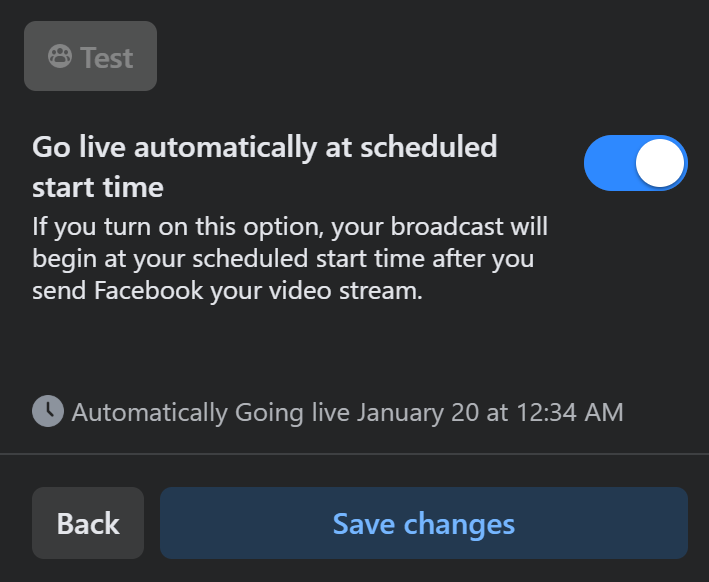Click the description paragraph about broadcast start

[290, 258]
